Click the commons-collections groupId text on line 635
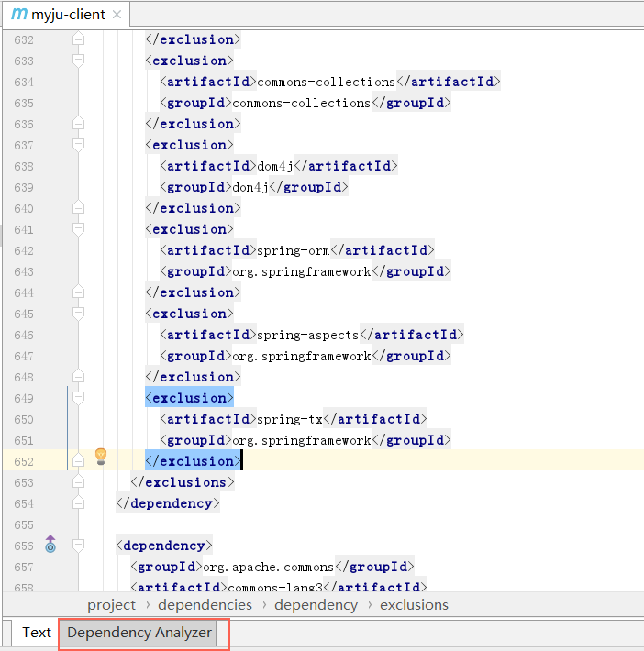The height and width of the screenshot is (651, 644). (301, 103)
